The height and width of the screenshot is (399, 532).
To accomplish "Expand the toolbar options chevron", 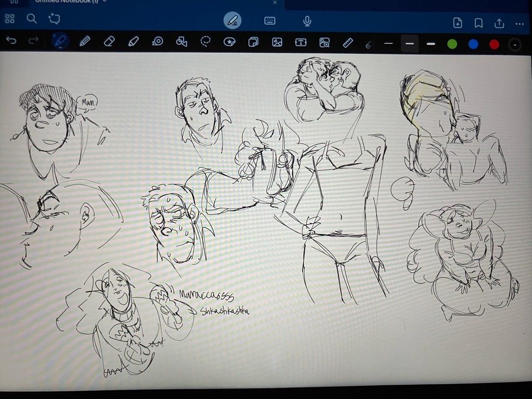I will 515,45.
